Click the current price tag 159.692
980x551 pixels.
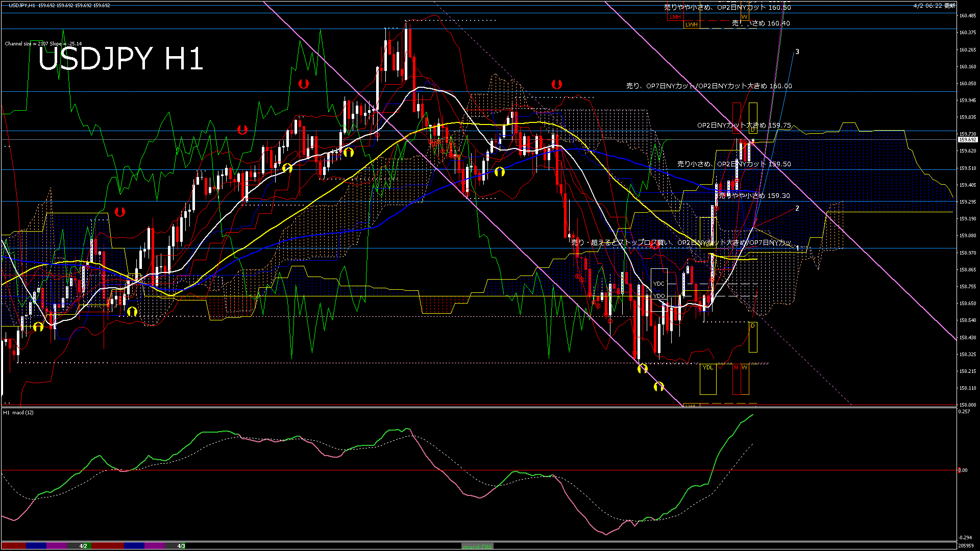(967, 139)
